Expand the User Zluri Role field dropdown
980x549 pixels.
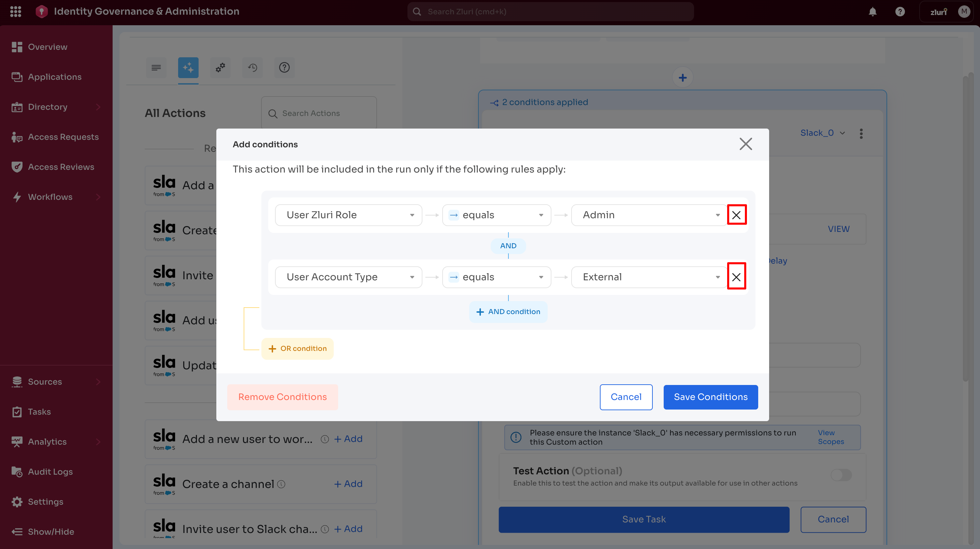pyautogui.click(x=348, y=215)
